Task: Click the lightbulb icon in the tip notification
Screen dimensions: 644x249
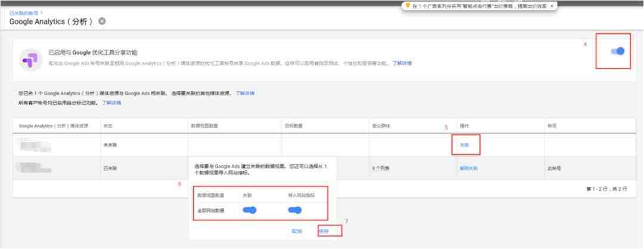Action: [x=408, y=6]
